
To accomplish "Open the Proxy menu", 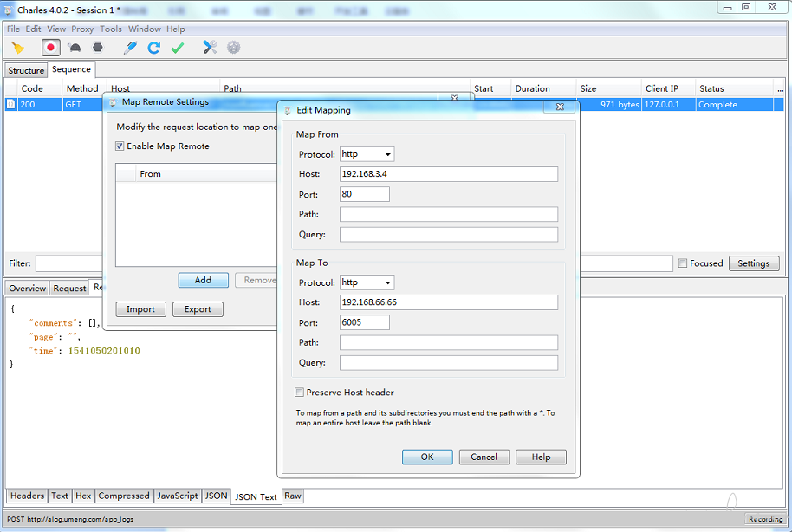I will (x=82, y=29).
